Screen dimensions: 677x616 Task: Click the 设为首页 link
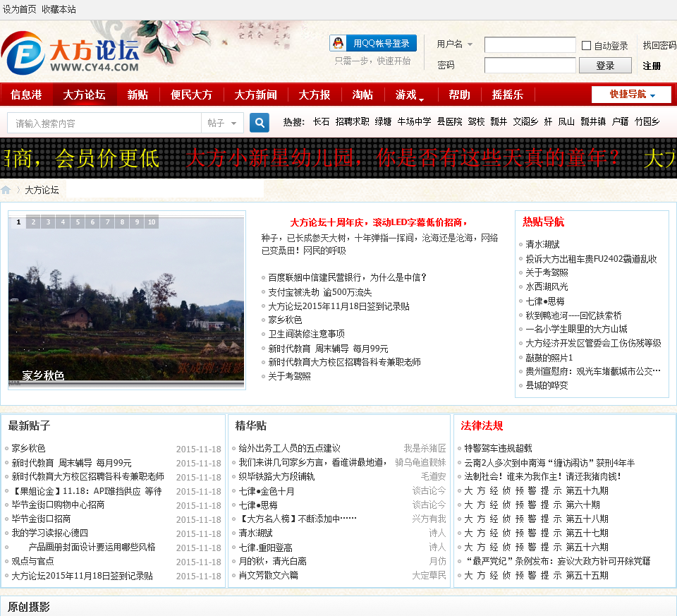20,9
